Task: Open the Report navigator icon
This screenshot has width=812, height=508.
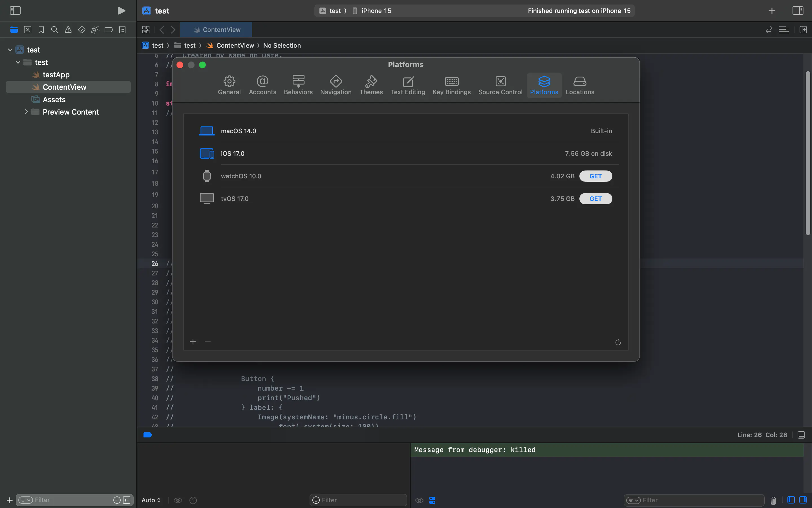Action: click(122, 30)
